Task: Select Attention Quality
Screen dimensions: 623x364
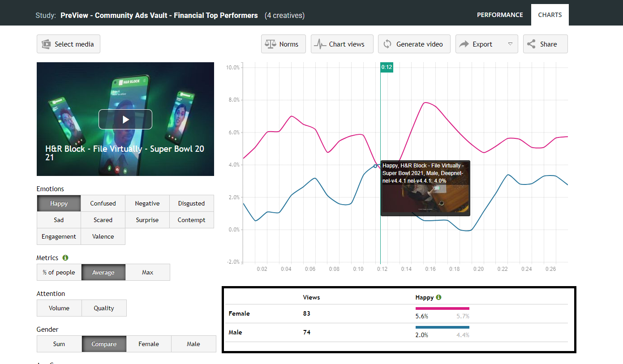Action: point(104,308)
